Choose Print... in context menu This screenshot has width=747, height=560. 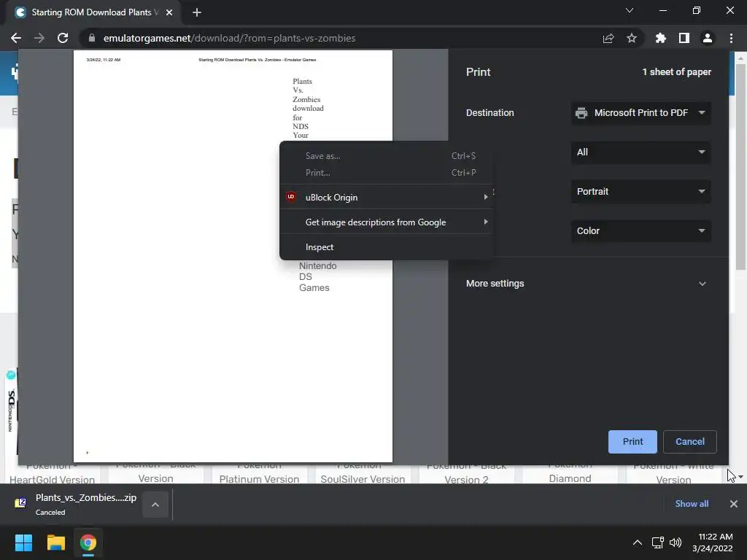coord(387,172)
